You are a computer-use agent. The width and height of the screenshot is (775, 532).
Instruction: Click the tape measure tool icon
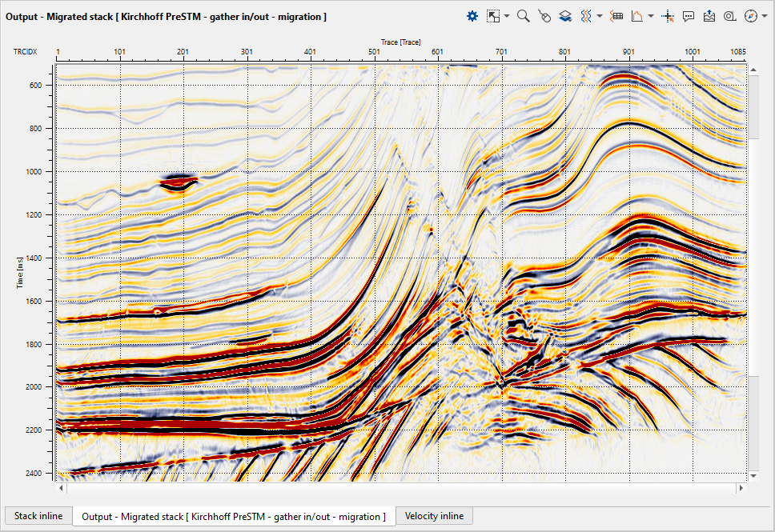point(729,15)
